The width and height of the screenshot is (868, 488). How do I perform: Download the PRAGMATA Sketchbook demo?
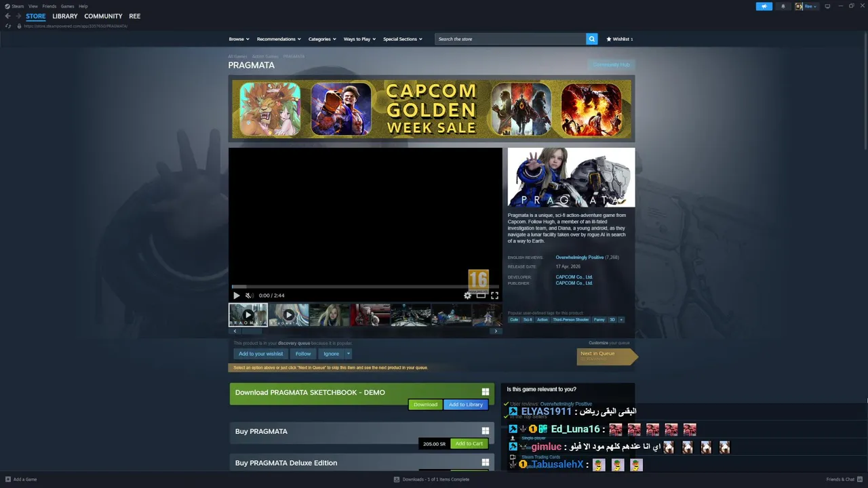[x=426, y=405]
